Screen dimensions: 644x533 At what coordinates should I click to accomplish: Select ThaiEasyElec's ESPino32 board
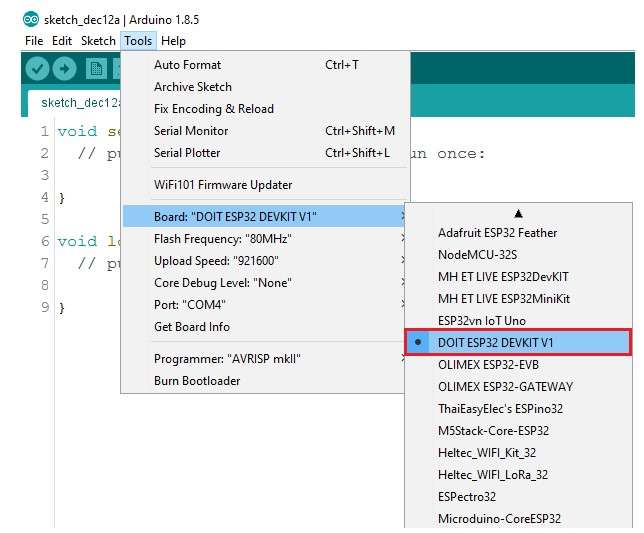(x=518, y=409)
